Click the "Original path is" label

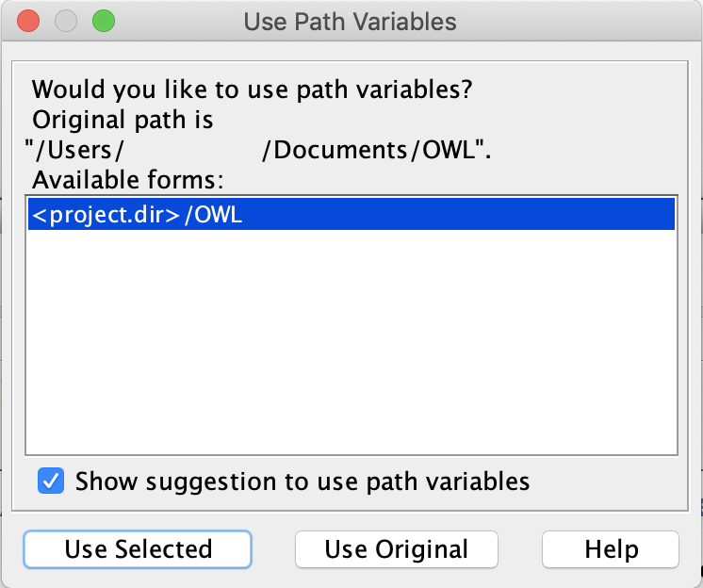(123, 121)
